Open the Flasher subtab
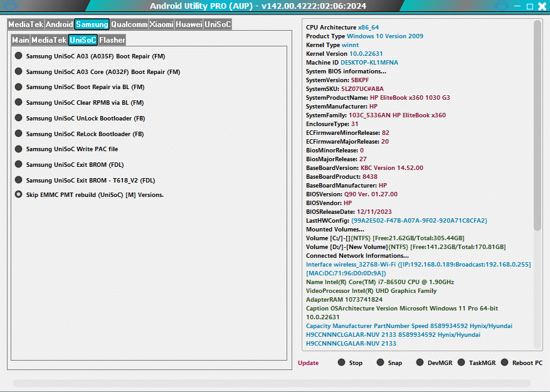Image resolution: width=550 pixels, height=392 pixels. [113, 39]
